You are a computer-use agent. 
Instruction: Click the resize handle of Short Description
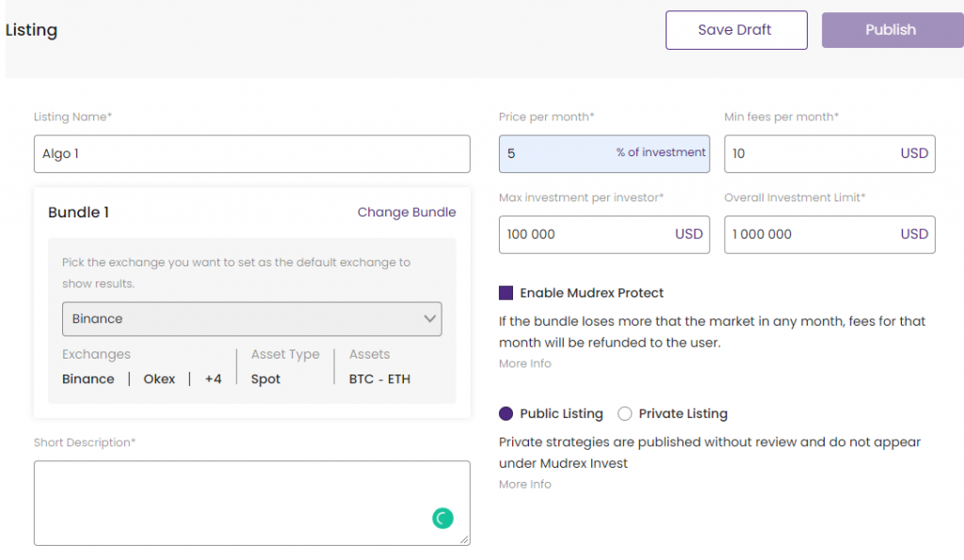point(464,539)
